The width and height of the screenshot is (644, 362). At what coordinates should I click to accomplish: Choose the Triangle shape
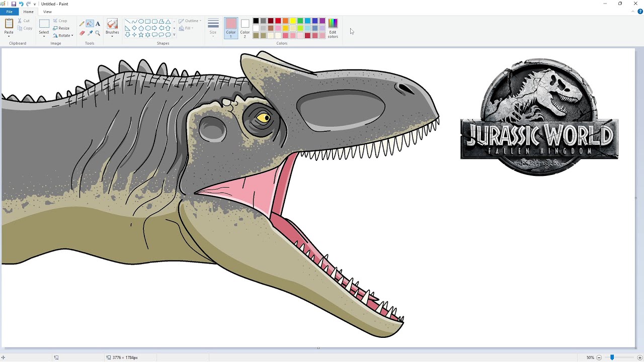point(168,22)
